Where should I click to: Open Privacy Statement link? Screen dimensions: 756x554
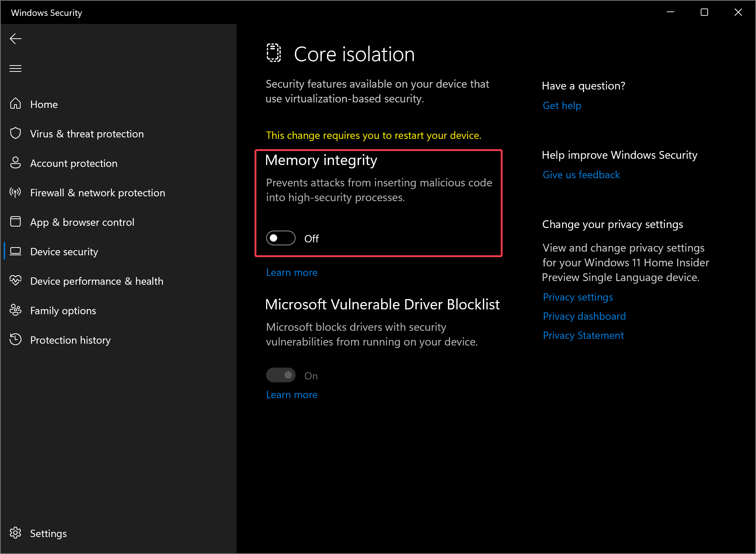tap(583, 335)
